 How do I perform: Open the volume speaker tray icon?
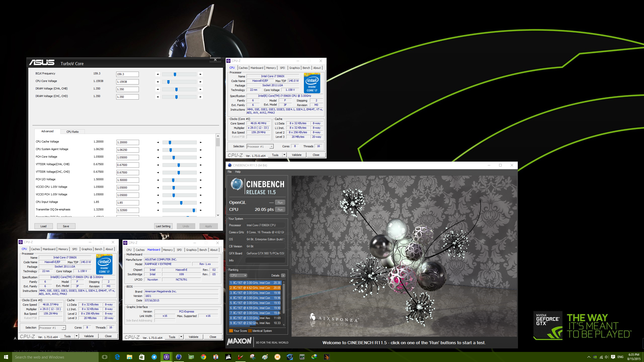point(607,357)
